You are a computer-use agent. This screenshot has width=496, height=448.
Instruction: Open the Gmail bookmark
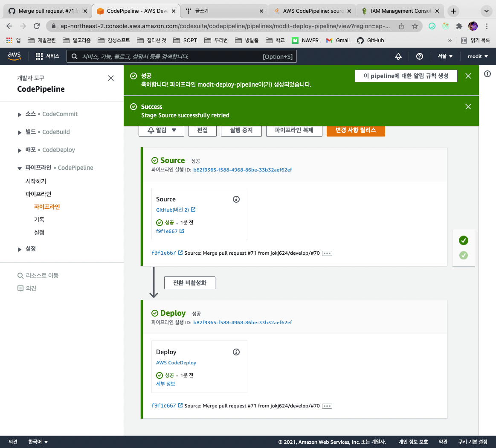pyautogui.click(x=338, y=40)
